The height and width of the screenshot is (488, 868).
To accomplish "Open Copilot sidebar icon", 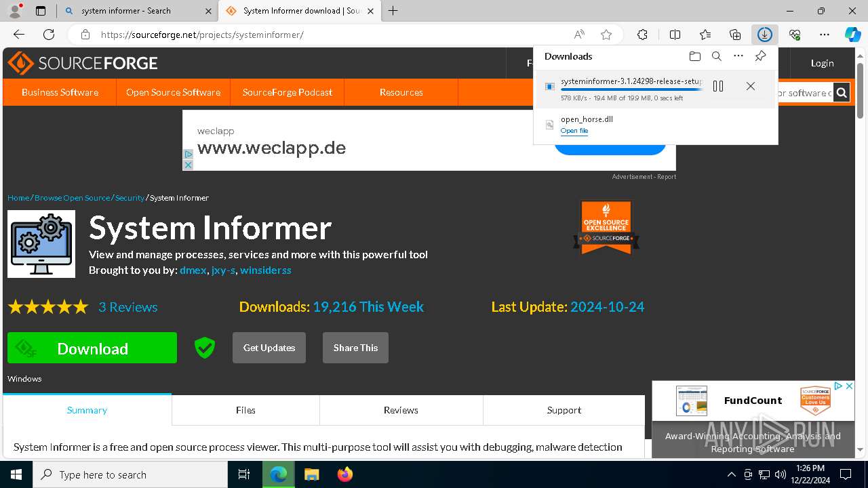I will click(x=852, y=35).
